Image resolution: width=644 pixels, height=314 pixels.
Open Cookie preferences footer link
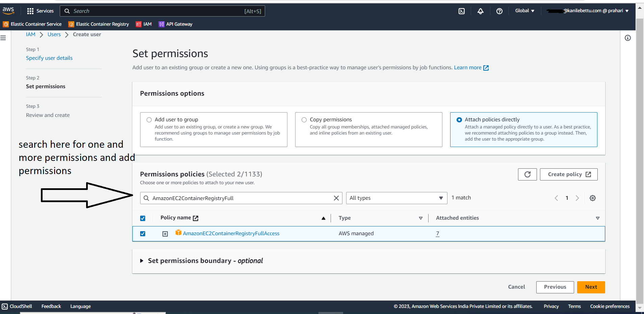click(610, 307)
